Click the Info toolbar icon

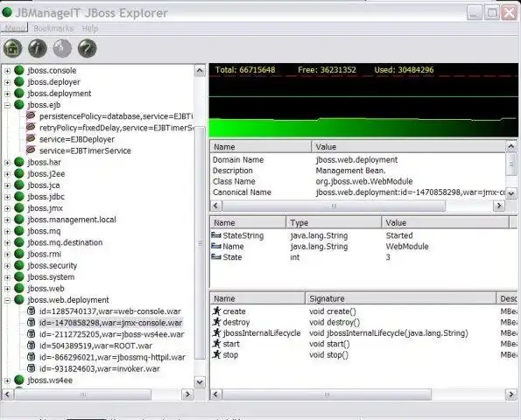click(38, 48)
